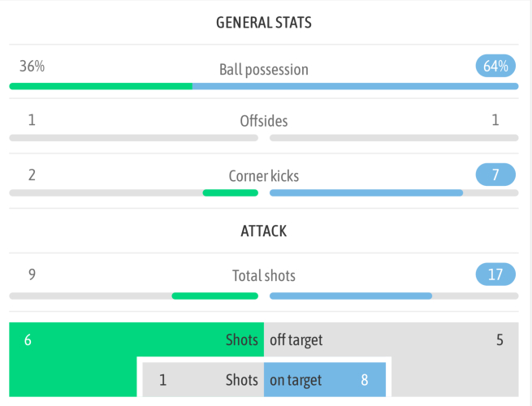Click the Ball possession label

264,70
